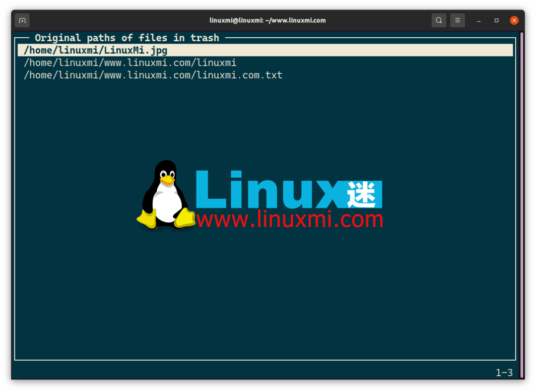Click the window title linuxmi@linuxmi
This screenshot has width=536, height=392.
point(268,20)
